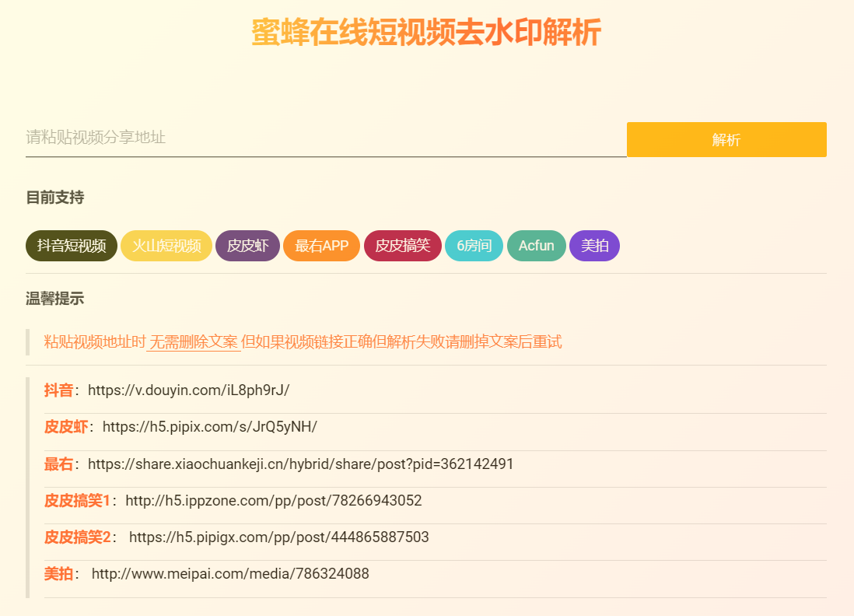The image size is (854, 616).
Task: Click the 目前支持 heading
Action: point(54,198)
